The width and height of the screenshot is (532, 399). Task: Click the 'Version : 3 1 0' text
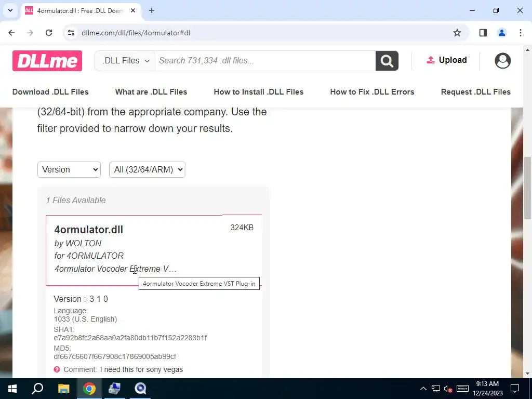(x=81, y=299)
